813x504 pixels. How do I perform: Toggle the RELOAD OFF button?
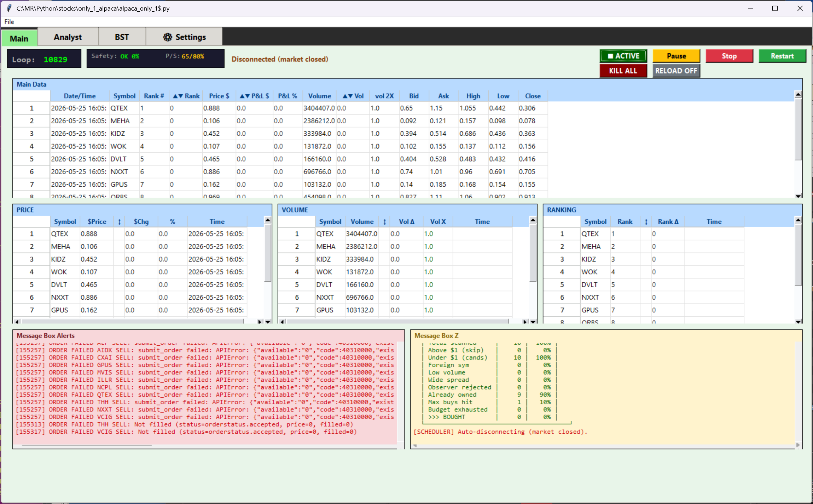click(676, 71)
